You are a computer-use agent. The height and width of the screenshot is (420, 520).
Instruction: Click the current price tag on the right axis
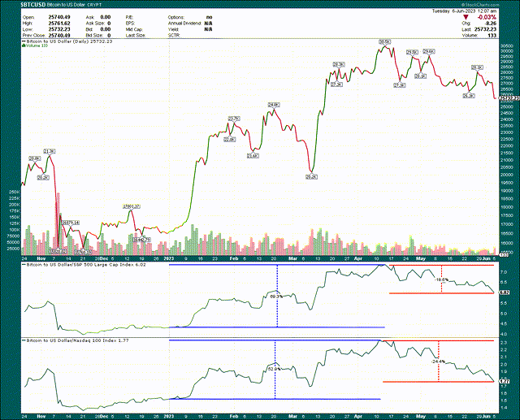point(509,98)
